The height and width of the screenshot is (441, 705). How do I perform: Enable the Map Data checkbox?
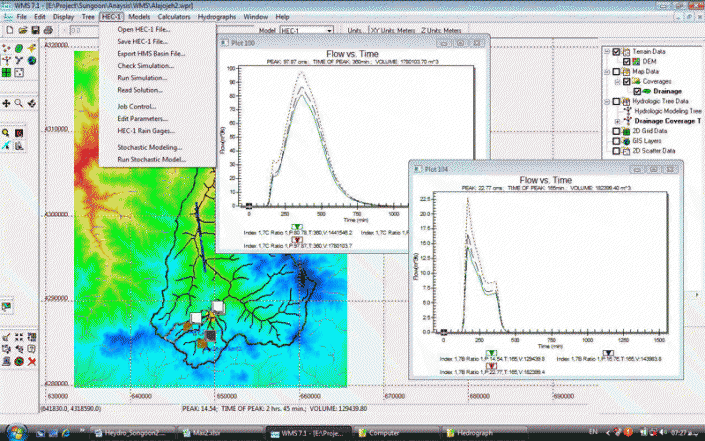pos(616,71)
